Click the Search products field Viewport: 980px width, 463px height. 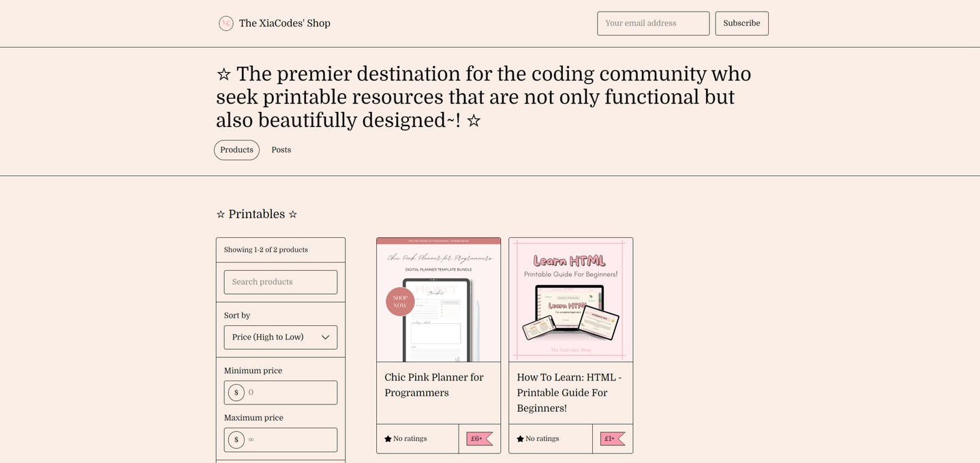click(281, 282)
